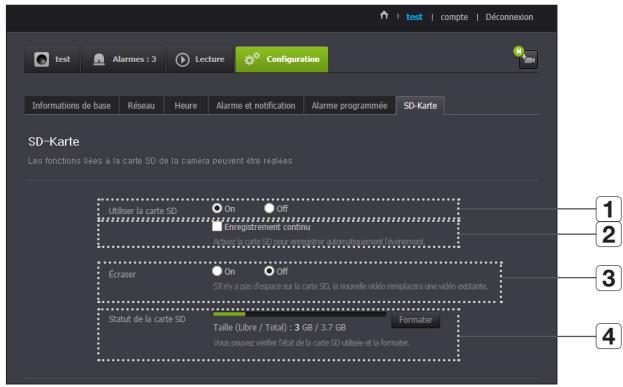This screenshot has height=387, width=623.
Task: Enable the Enregistrement continu checkbox
Action: (217, 226)
